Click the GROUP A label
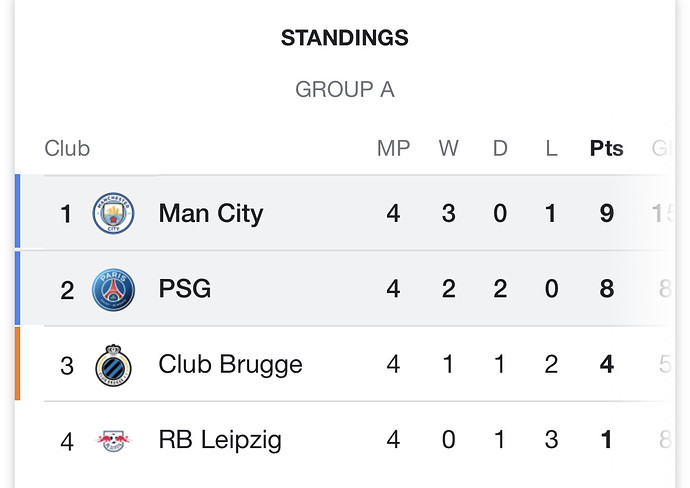 (x=345, y=90)
